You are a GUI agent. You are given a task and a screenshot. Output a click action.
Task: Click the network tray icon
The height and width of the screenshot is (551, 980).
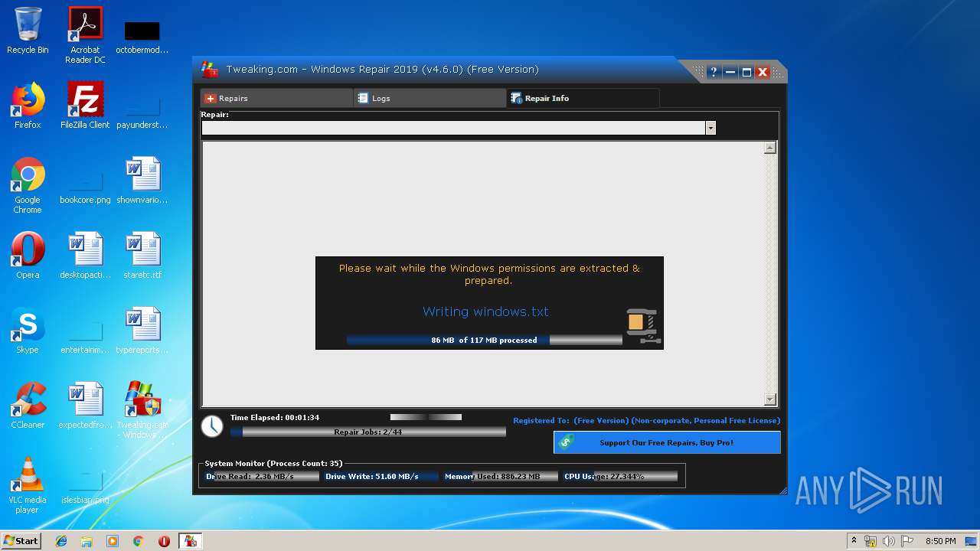(871, 541)
